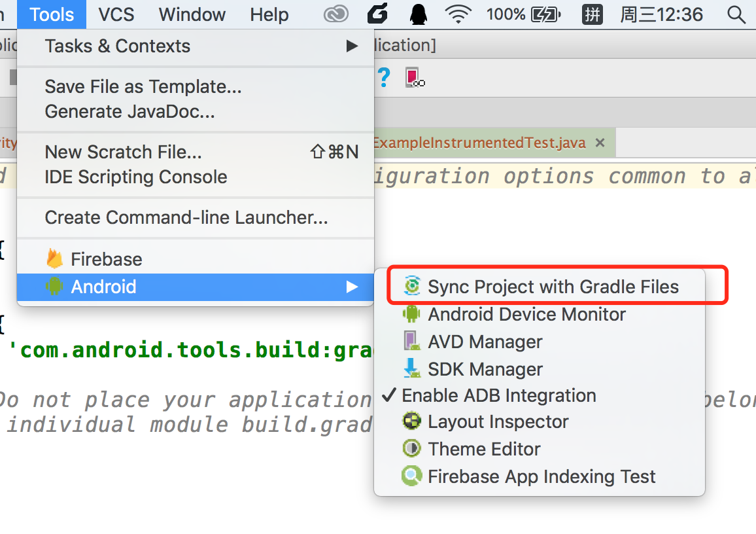Screen dimensions: 756x534
Task: Click the SDK Manager download icon
Action: click(x=412, y=368)
